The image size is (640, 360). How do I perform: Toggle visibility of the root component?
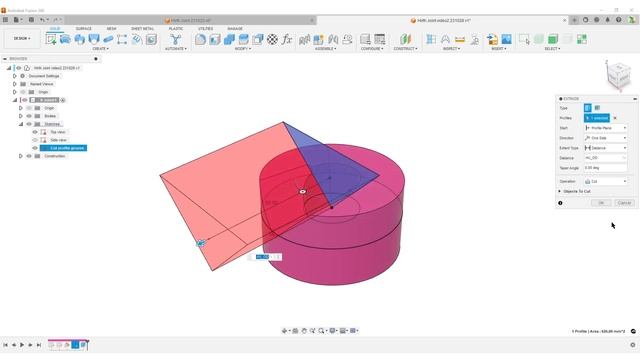pyautogui.click(x=18, y=68)
